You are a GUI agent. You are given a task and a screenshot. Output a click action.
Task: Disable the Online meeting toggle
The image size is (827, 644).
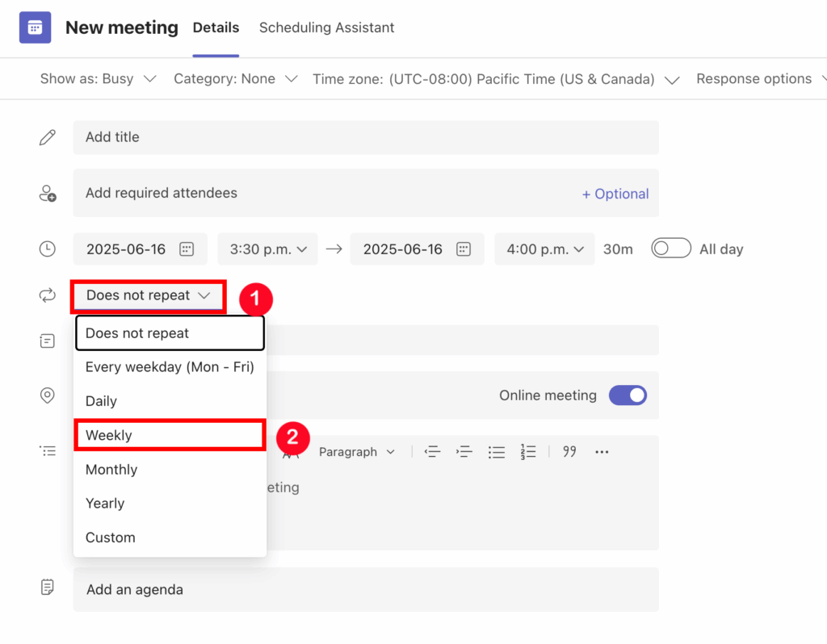628,395
